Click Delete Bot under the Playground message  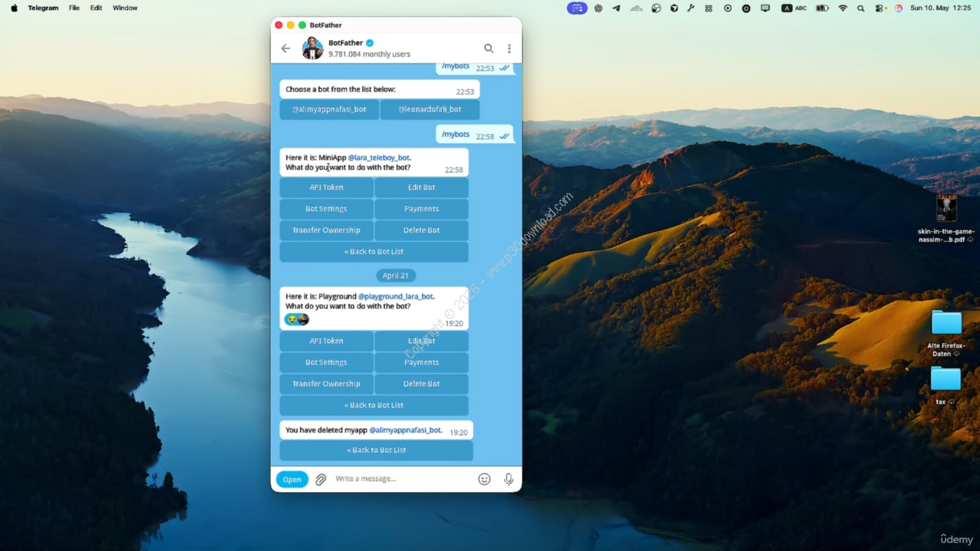[x=421, y=384]
